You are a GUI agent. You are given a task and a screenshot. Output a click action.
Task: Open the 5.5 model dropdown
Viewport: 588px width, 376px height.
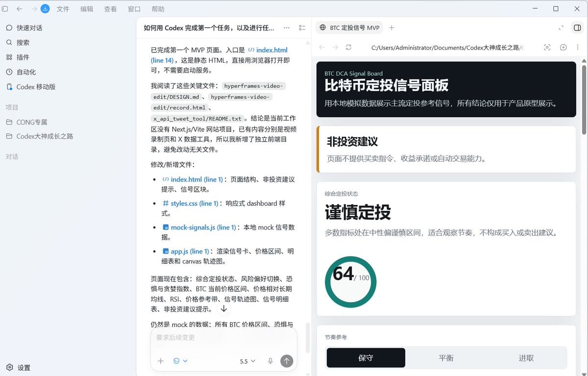tap(247, 361)
